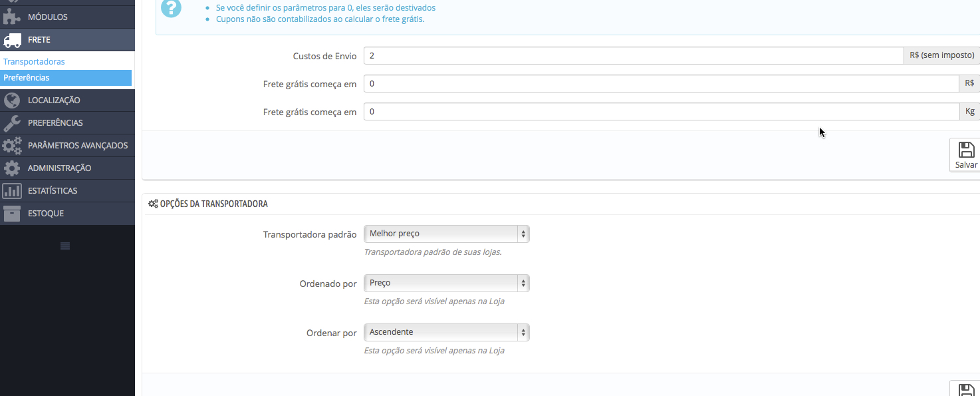The height and width of the screenshot is (396, 980).
Task: Click the 'Ordenado por' label
Action: [328, 284]
